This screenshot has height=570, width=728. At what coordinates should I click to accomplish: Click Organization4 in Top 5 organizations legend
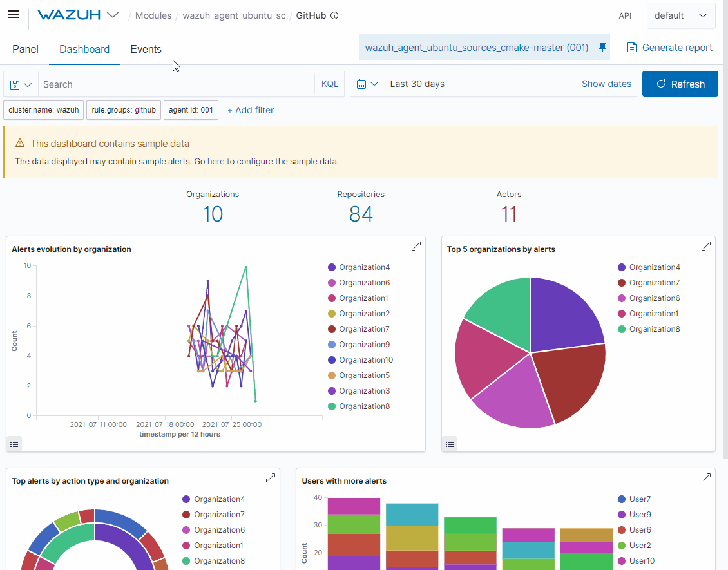point(649,267)
